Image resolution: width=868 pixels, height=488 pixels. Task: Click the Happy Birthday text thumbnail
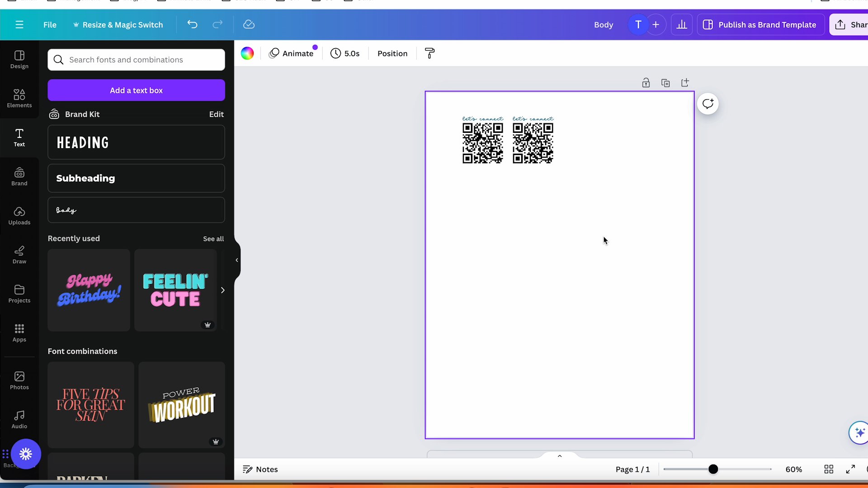click(x=89, y=290)
